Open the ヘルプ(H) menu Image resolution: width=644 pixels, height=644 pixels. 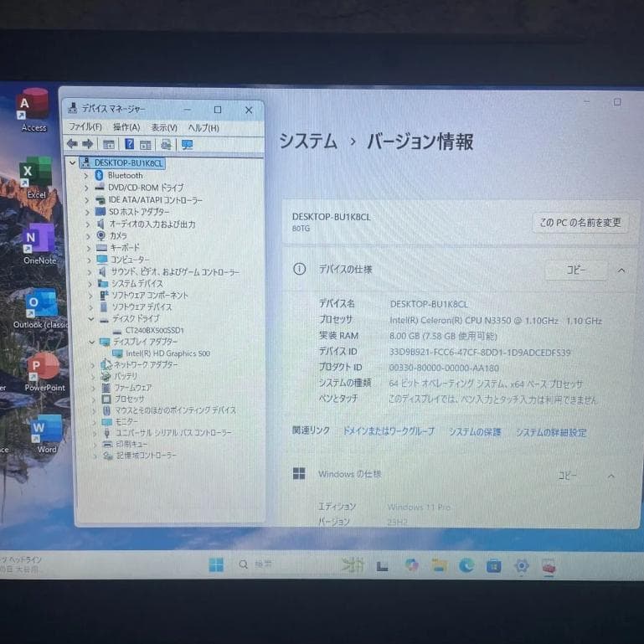204,128
